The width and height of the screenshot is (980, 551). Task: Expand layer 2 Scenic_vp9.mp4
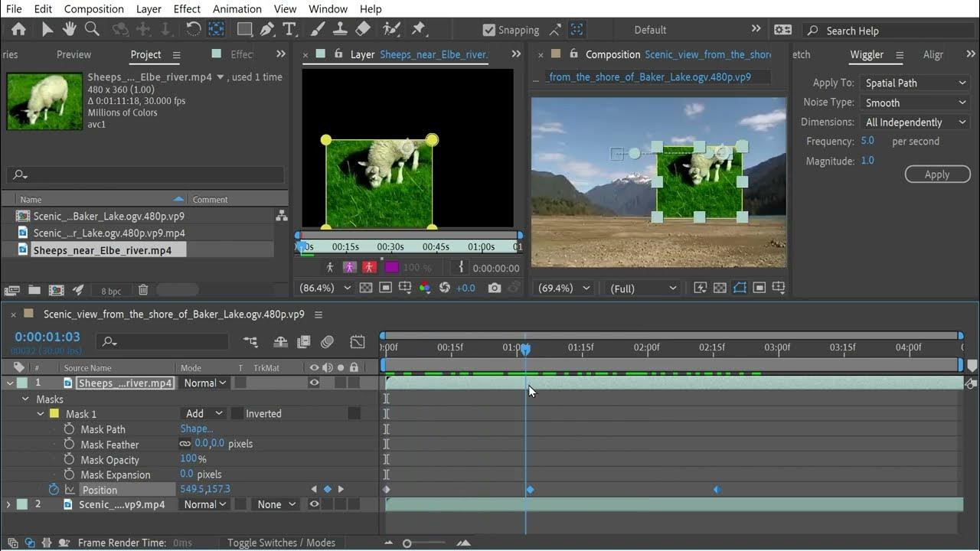(x=8, y=504)
